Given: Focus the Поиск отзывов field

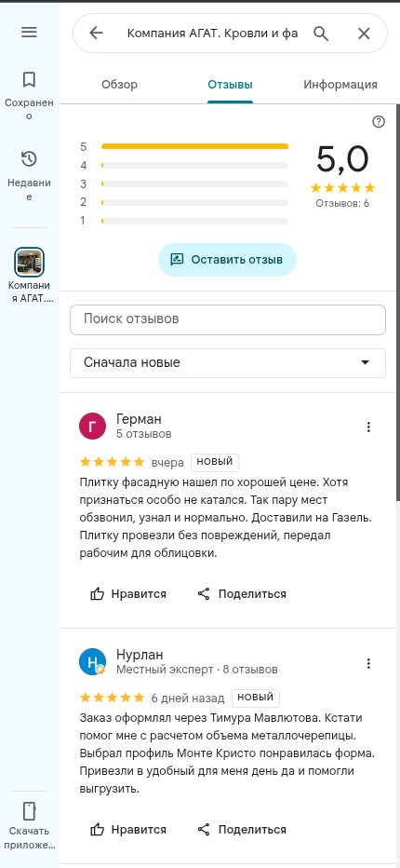Looking at the screenshot, I should (227, 319).
